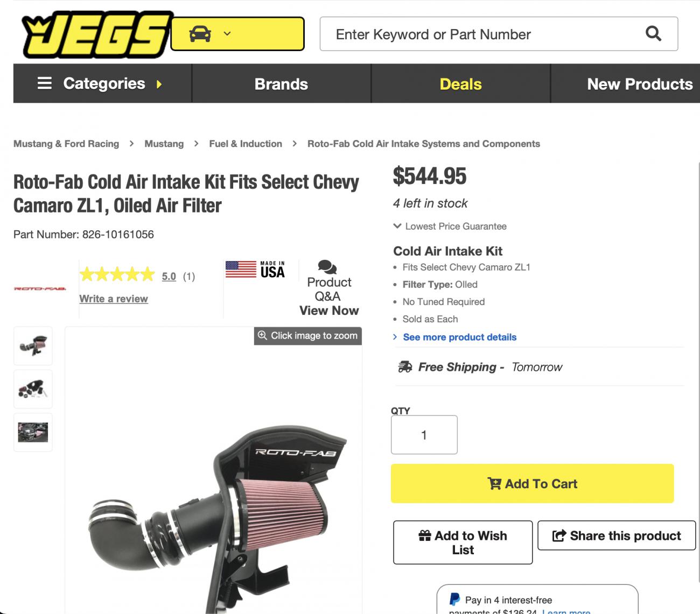The height and width of the screenshot is (614, 700).
Task: Click the Share this product button
Action: coord(617,535)
